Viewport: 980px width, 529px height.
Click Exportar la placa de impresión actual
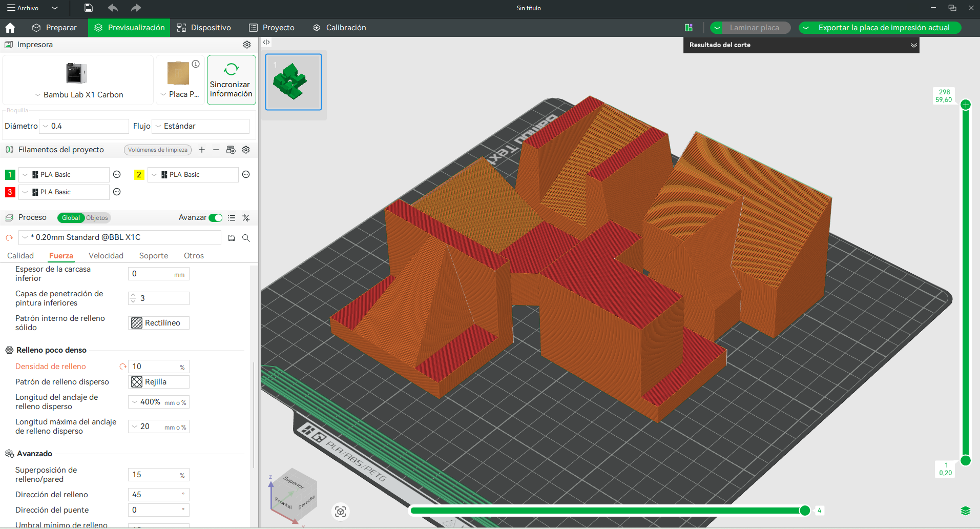click(884, 28)
